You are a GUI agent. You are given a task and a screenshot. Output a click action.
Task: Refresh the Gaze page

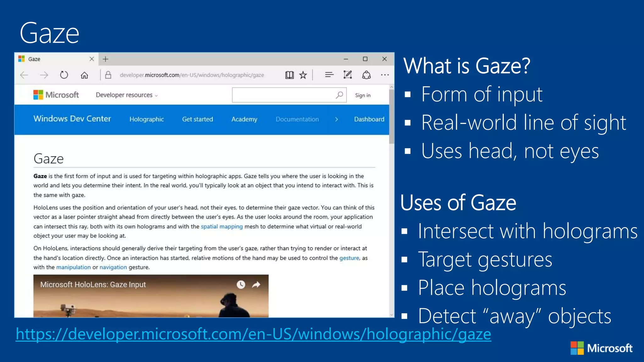point(64,75)
